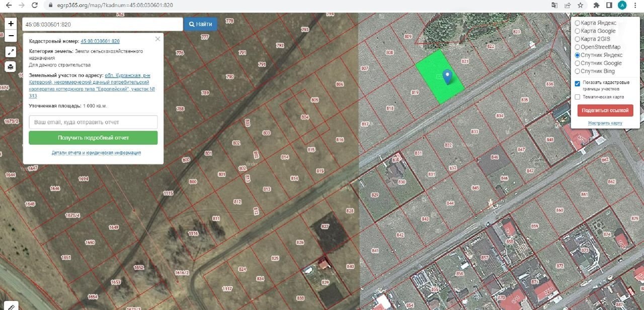Choose the Спутник Bing satellite layer
This screenshot has height=310, width=644.
pos(577,71)
